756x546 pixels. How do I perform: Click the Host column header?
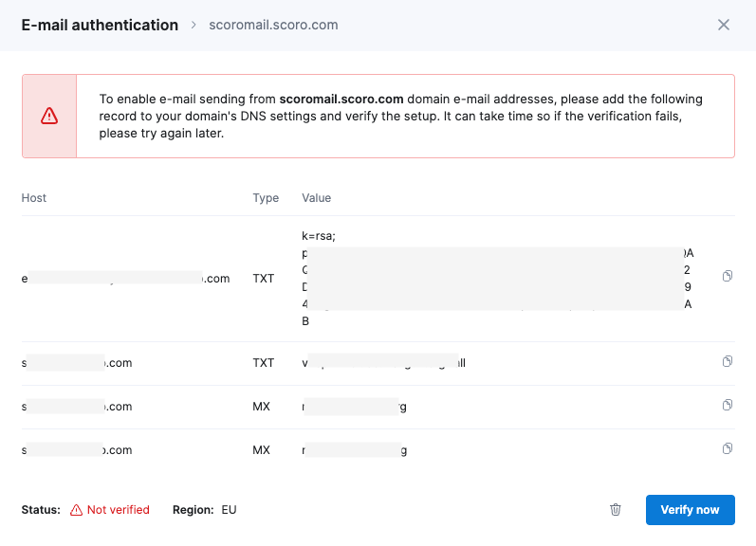coord(34,197)
